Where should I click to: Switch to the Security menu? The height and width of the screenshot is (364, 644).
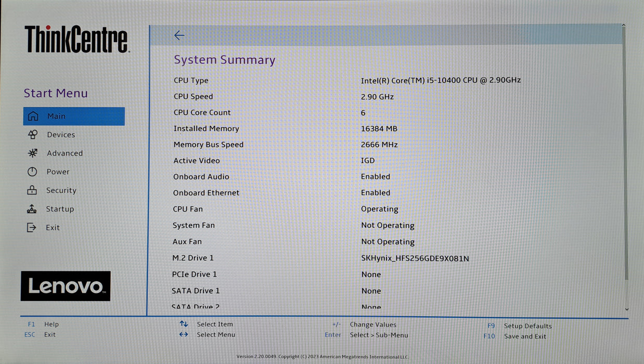tap(61, 190)
